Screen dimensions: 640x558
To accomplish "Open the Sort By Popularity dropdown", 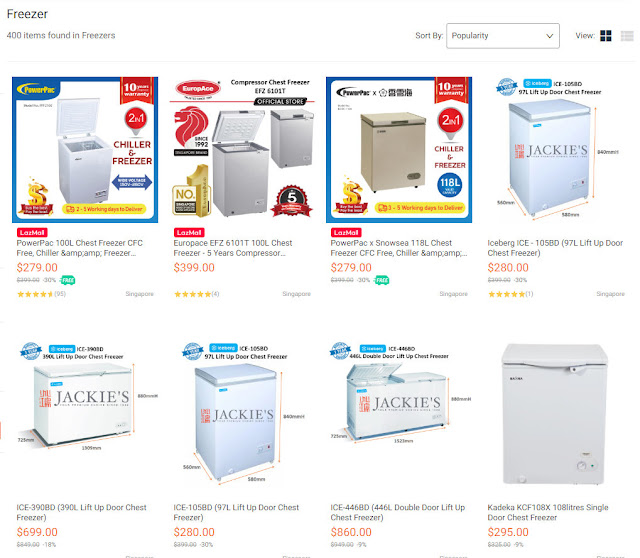I will coord(503,36).
